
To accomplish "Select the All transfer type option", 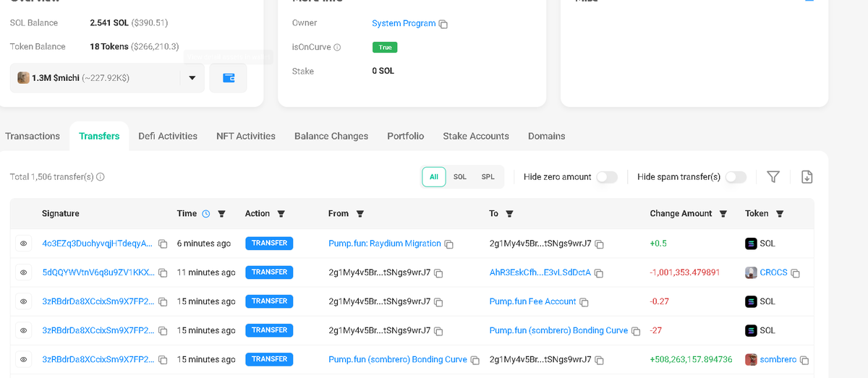I will pyautogui.click(x=434, y=176).
